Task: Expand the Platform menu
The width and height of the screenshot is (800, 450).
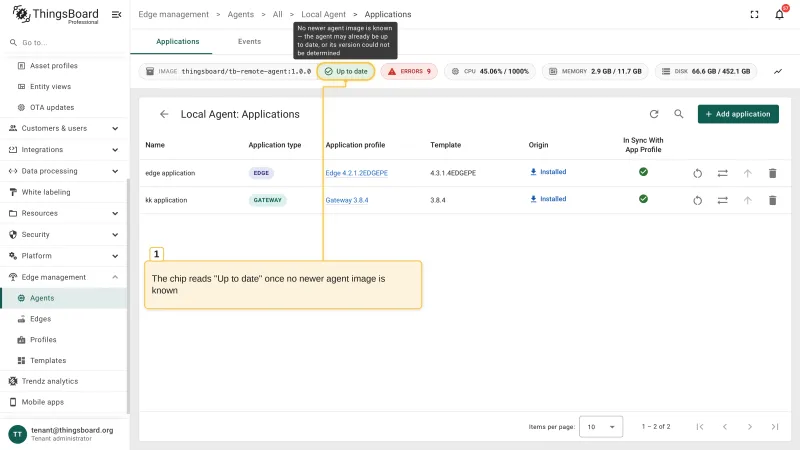Action: 63,256
